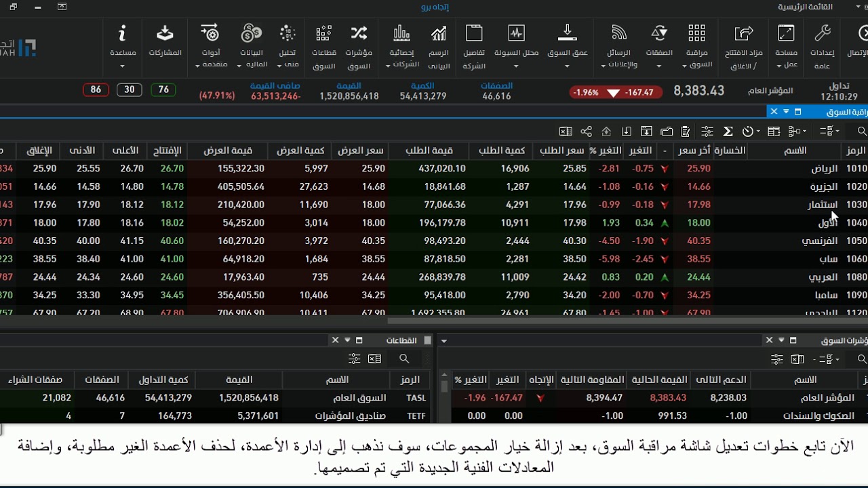Open column management sliders icon in Market Watch
This screenshot has height=488, width=868.
(x=707, y=131)
